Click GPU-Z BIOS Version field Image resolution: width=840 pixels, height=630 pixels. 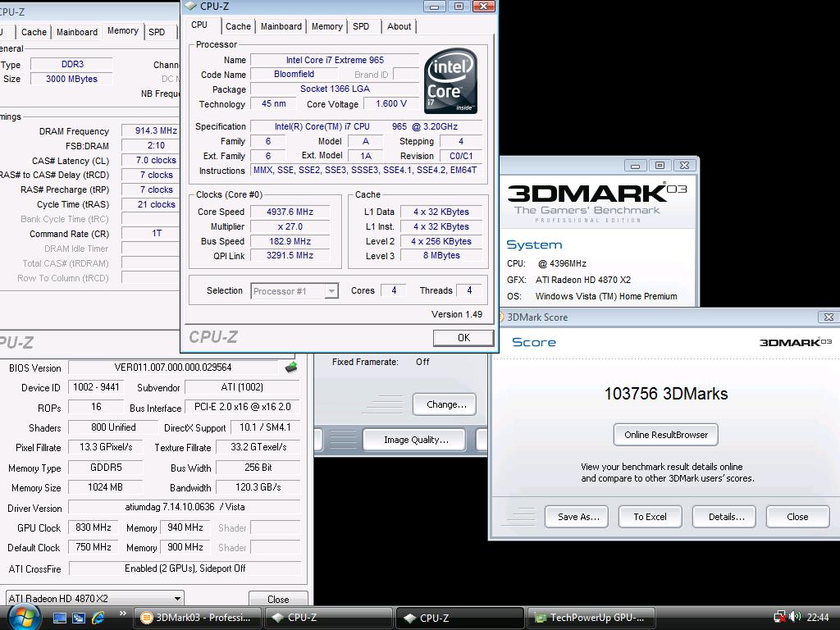click(x=173, y=367)
